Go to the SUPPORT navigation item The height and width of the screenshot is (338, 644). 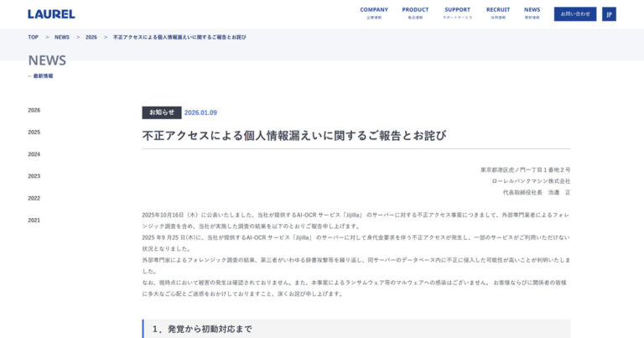(x=457, y=13)
